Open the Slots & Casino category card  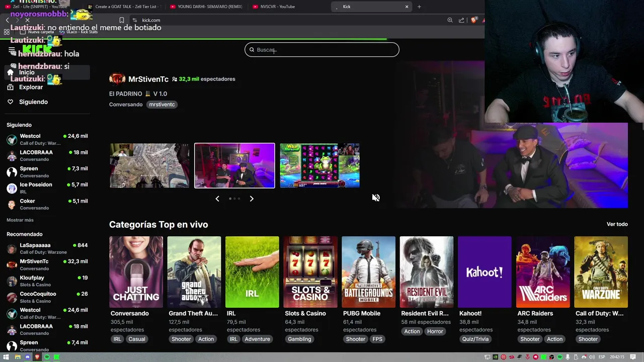[310, 272]
